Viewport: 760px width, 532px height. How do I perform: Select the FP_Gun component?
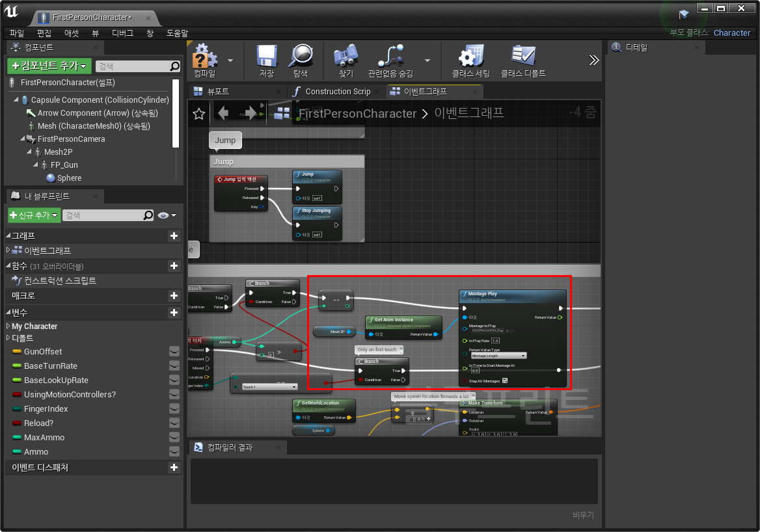point(64,165)
